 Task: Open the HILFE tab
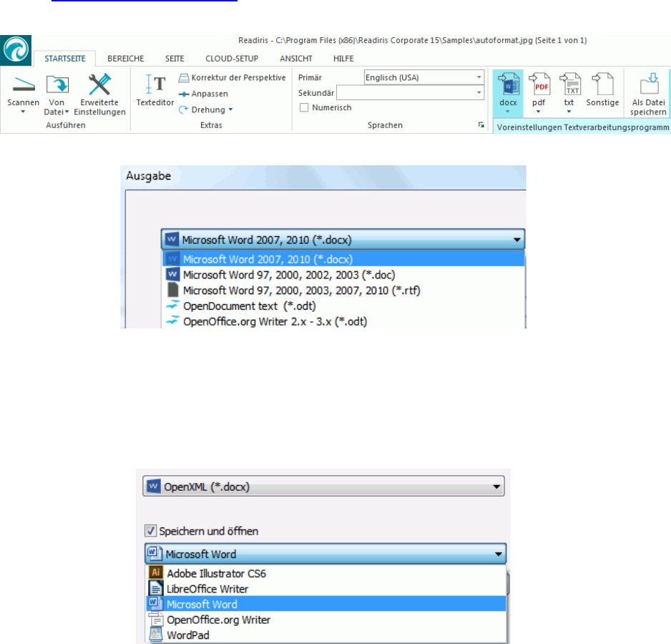click(x=343, y=59)
